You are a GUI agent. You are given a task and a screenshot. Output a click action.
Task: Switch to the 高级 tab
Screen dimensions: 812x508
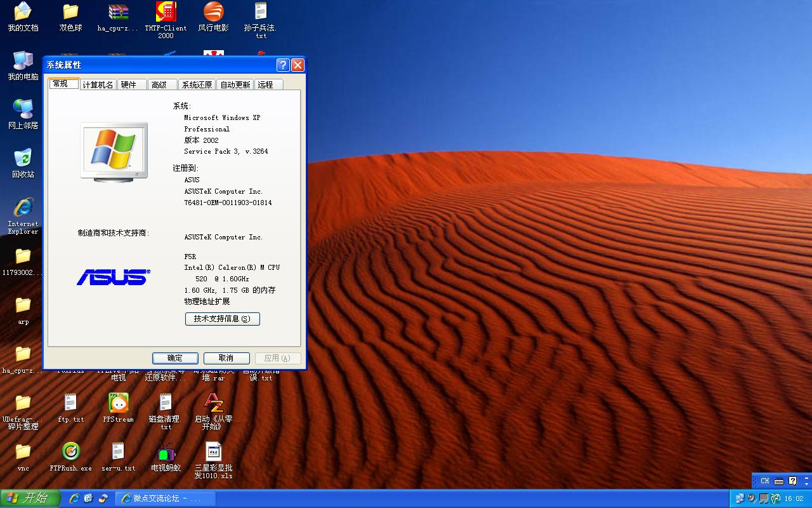pos(162,84)
